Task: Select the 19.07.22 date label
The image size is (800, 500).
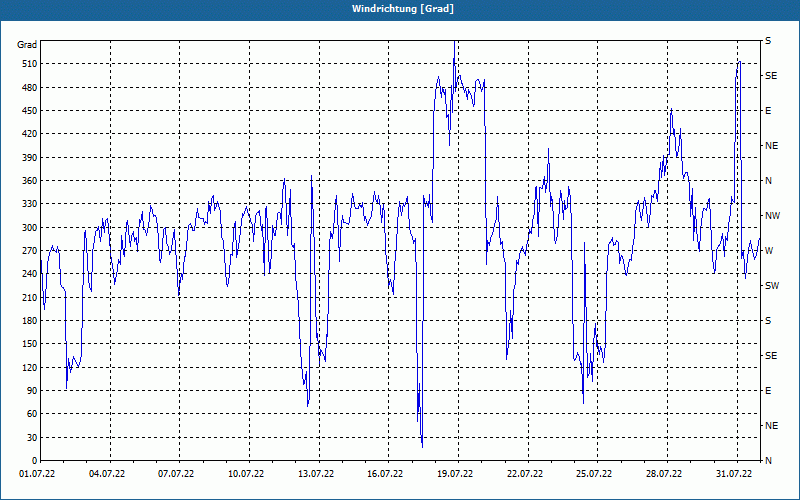Action: point(455,474)
